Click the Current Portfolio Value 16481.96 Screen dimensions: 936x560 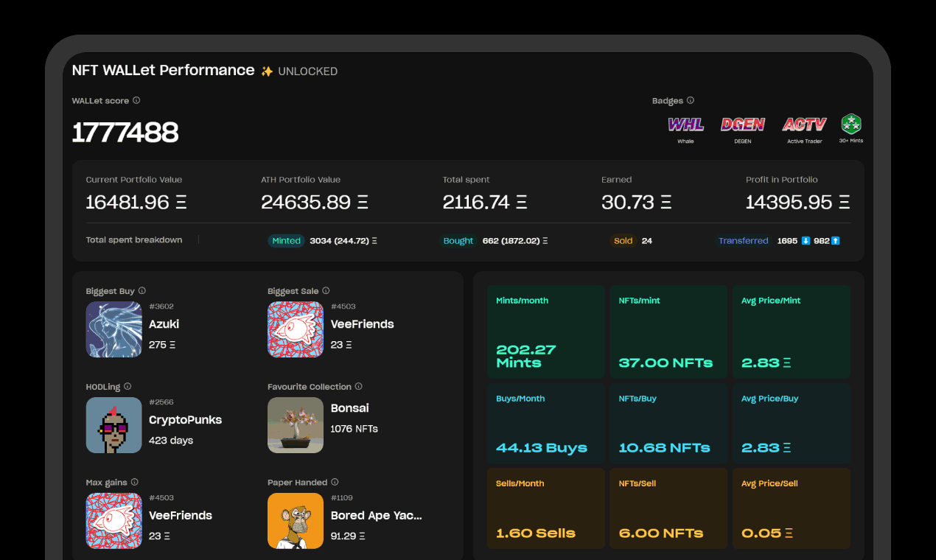click(136, 202)
